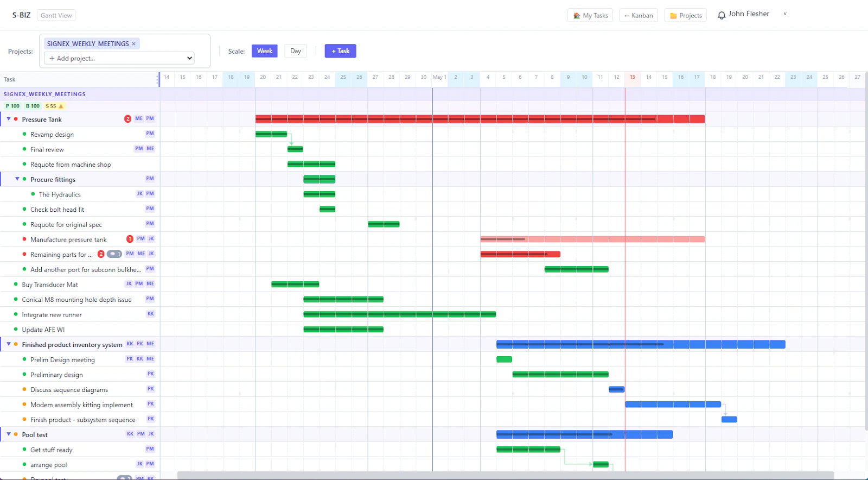
Task: Click Remaining parts red badge 2
Action: (101, 254)
